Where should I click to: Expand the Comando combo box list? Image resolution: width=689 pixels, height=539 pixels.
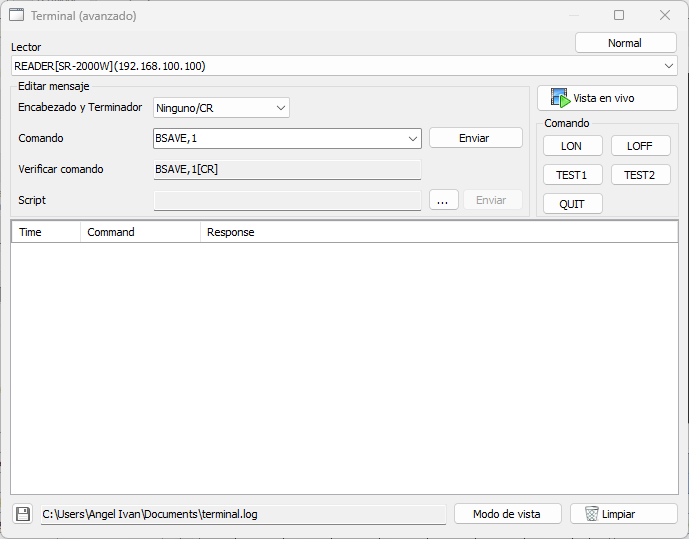click(412, 139)
